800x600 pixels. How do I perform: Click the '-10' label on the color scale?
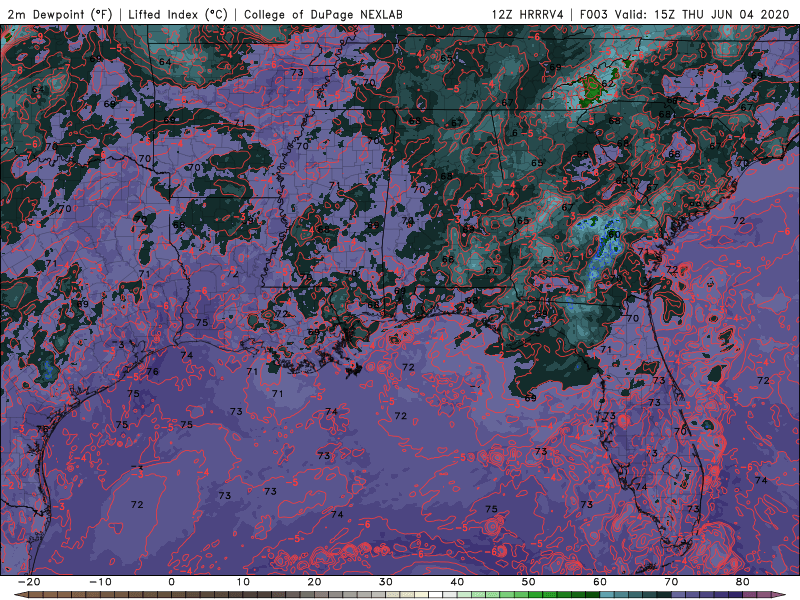(100, 582)
